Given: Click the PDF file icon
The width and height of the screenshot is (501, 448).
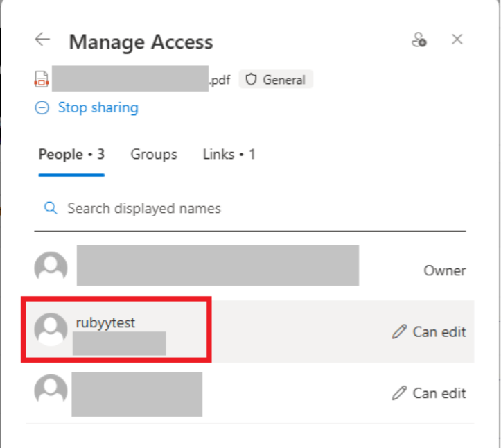Looking at the screenshot, I should point(41,79).
